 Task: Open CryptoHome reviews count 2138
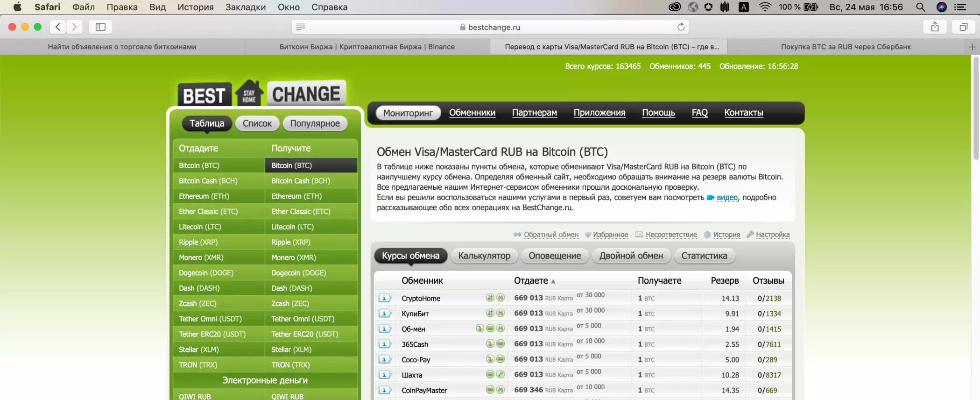pyautogui.click(x=773, y=298)
